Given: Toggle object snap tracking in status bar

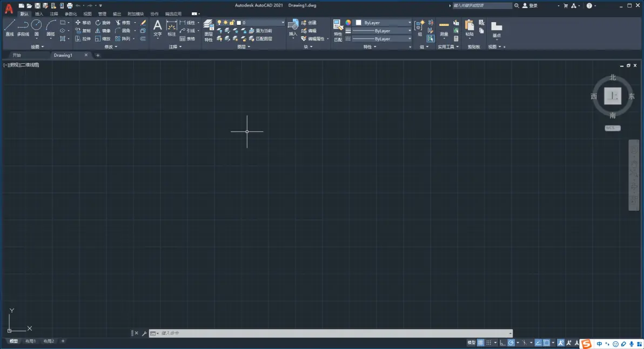Looking at the screenshot, I should point(538,343).
